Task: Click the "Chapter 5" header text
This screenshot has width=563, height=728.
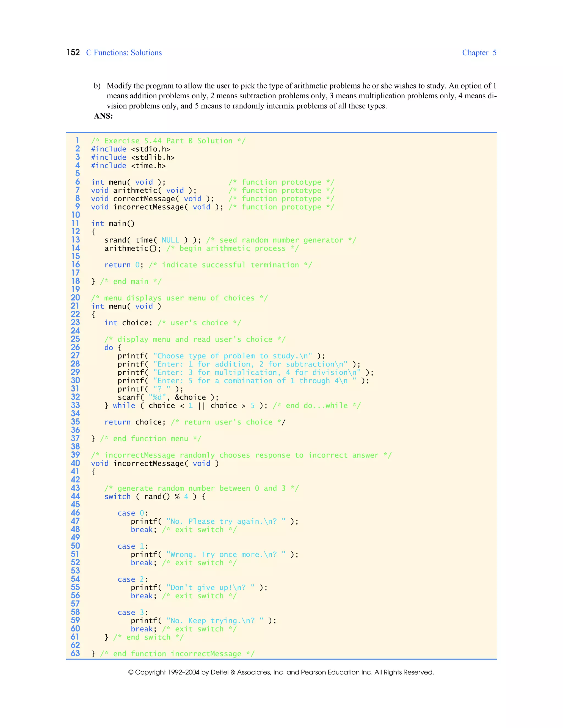Action: [x=479, y=53]
